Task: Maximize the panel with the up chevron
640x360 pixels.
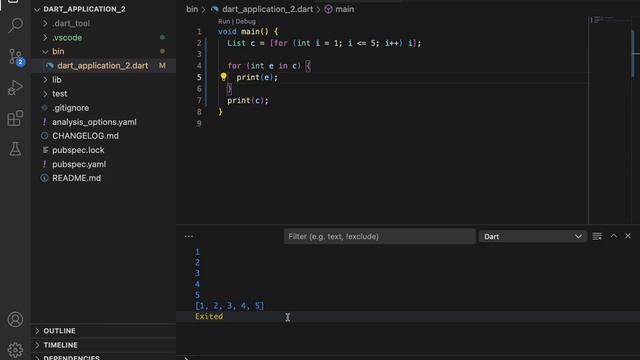Action: click(x=613, y=236)
